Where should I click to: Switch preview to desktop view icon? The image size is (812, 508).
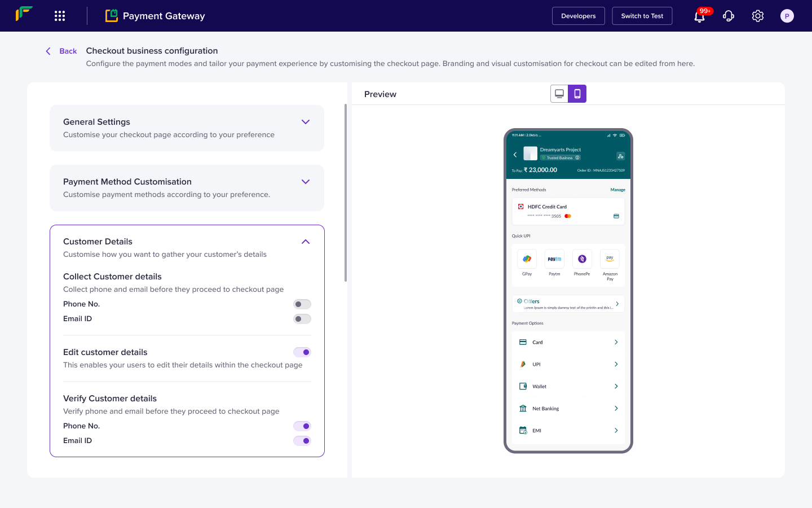[559, 94]
